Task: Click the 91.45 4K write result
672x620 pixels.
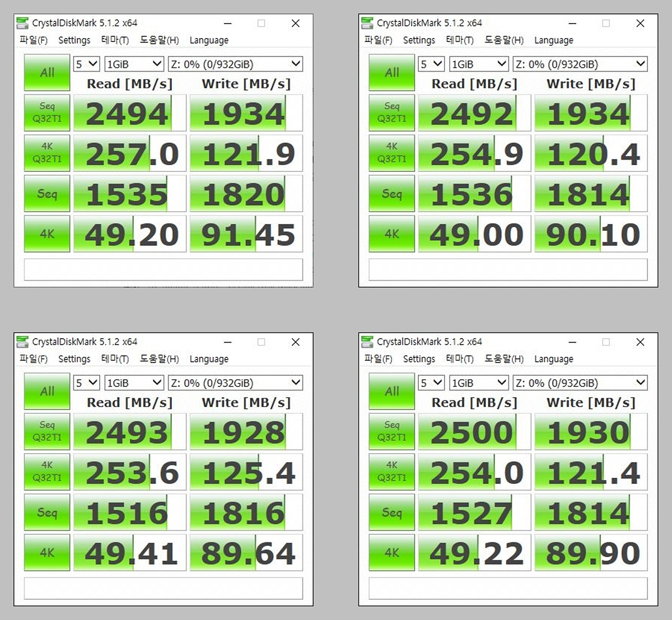Action: click(x=246, y=234)
